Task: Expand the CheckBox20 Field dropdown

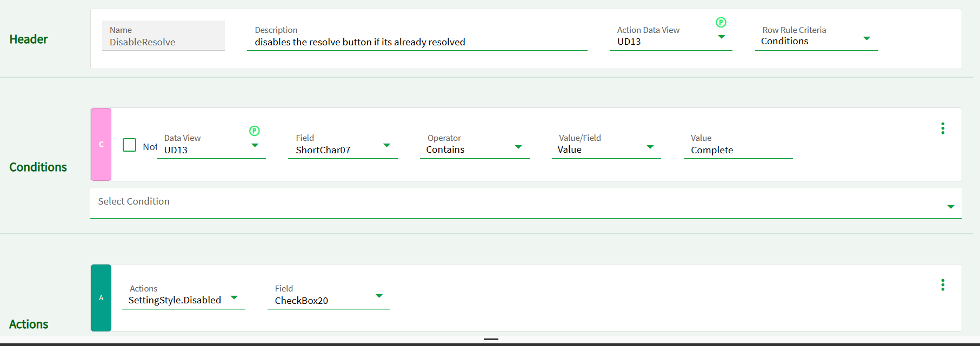Action: pos(379,296)
